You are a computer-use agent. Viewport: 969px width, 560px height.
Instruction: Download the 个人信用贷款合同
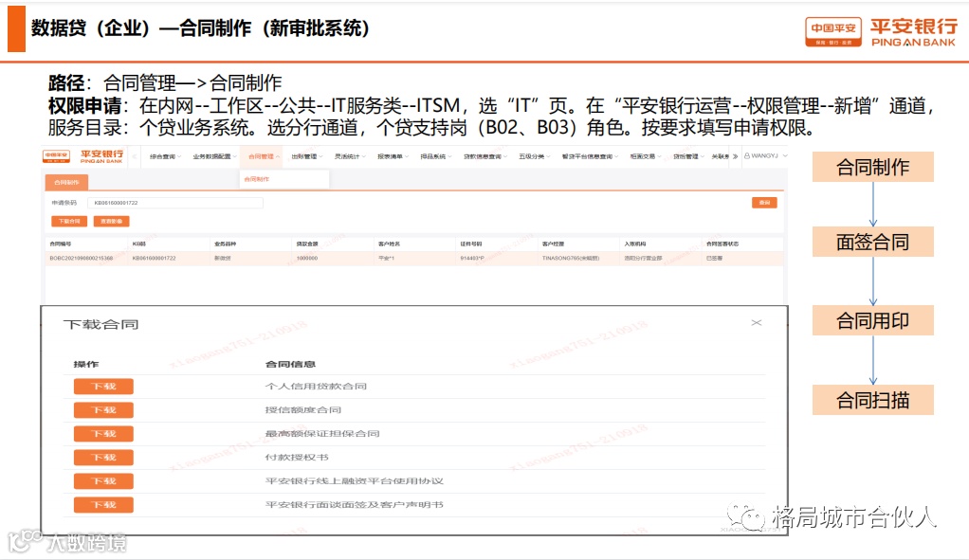103,387
